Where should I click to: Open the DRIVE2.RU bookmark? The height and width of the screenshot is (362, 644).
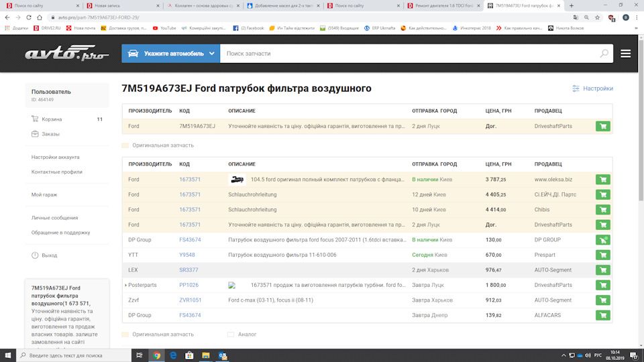click(x=47, y=28)
